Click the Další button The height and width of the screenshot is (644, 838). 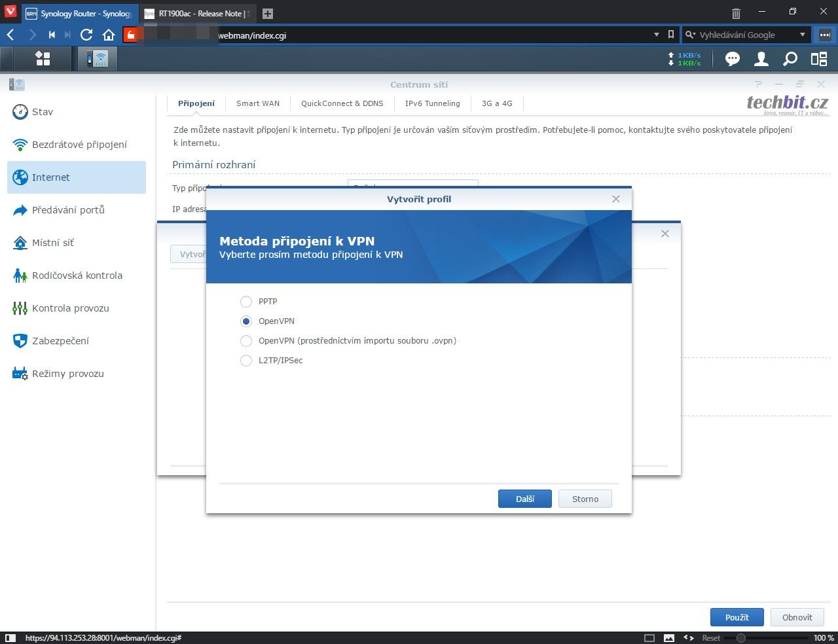(x=524, y=499)
